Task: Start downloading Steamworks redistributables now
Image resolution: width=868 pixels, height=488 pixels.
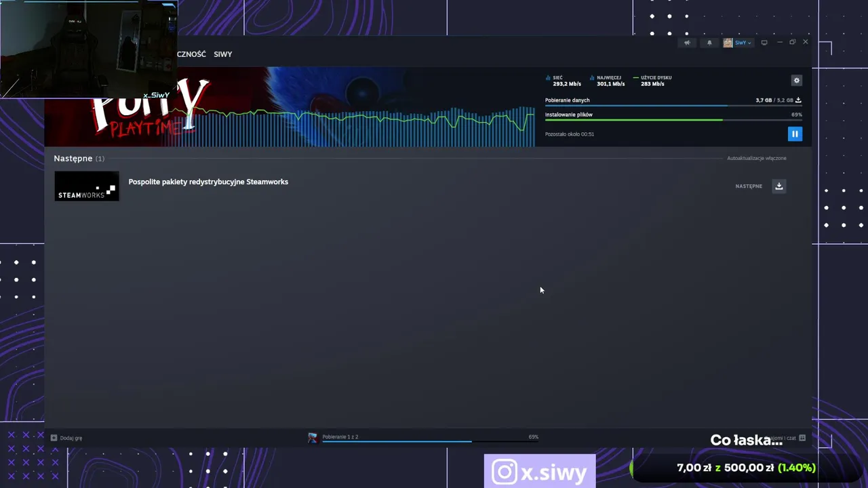Action: pos(779,186)
